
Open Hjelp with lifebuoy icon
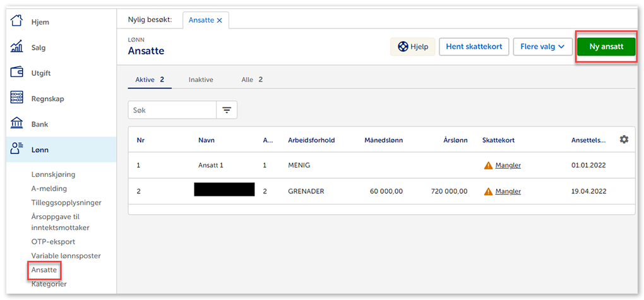(x=413, y=47)
